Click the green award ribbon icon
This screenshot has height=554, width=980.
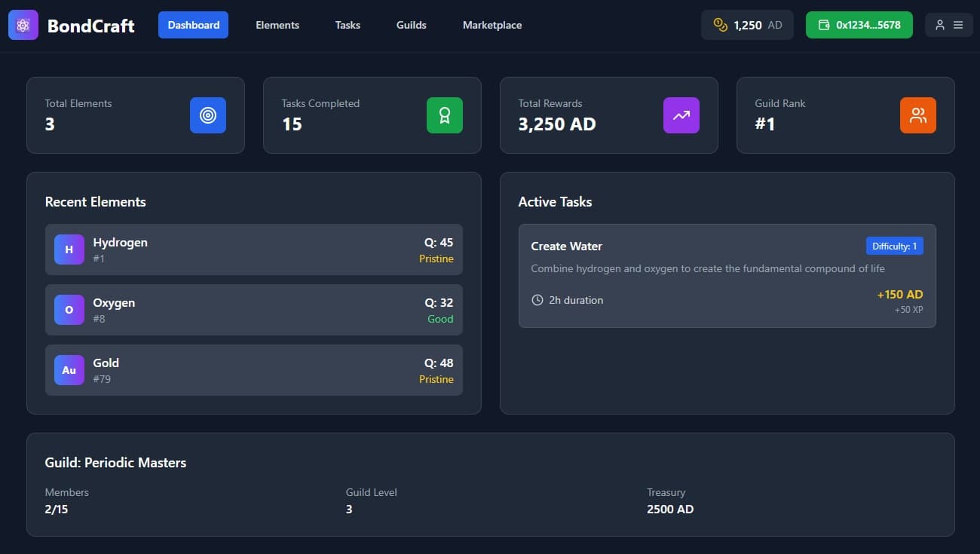click(445, 115)
